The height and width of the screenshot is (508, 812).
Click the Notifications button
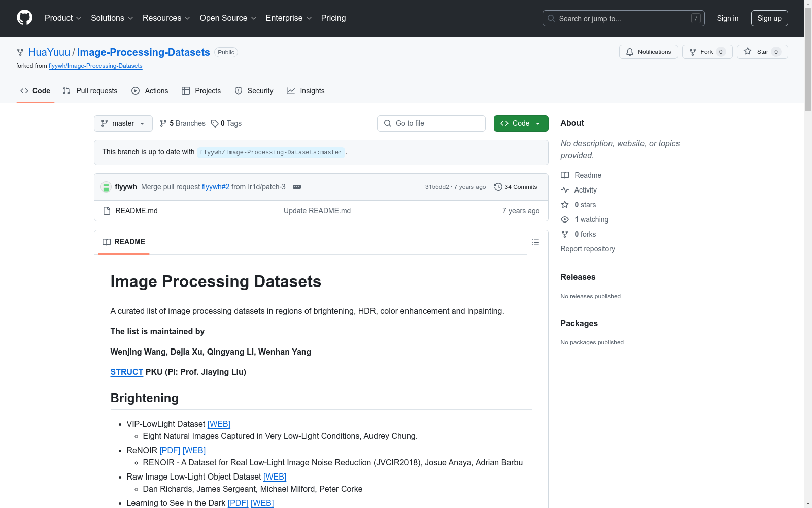pyautogui.click(x=649, y=52)
